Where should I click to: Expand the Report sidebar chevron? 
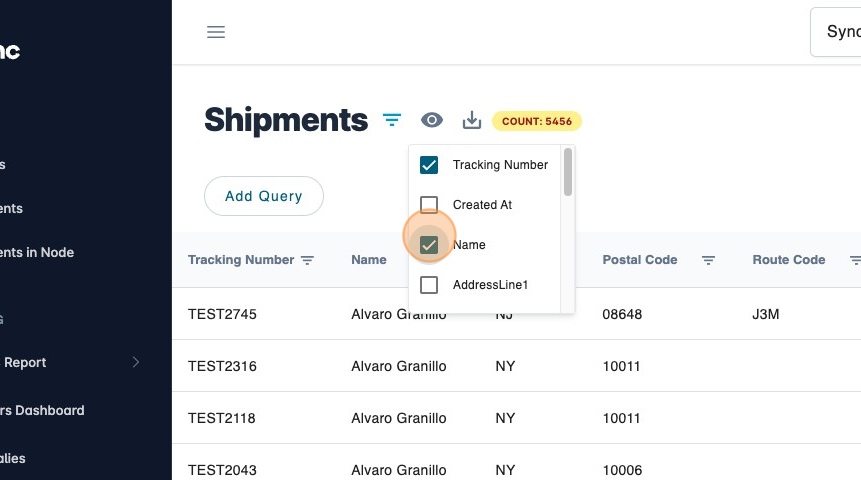(x=136, y=362)
